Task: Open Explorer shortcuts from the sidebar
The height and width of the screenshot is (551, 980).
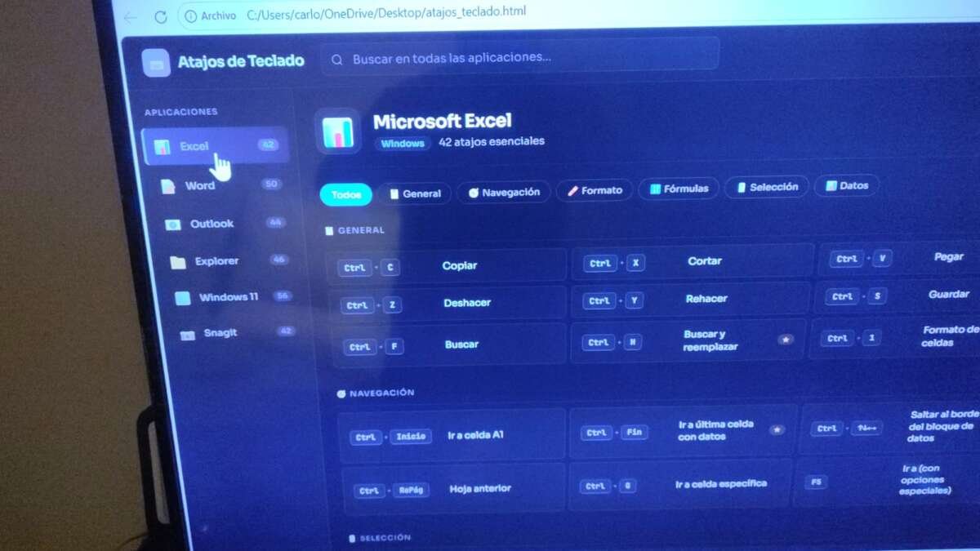Action: (216, 261)
